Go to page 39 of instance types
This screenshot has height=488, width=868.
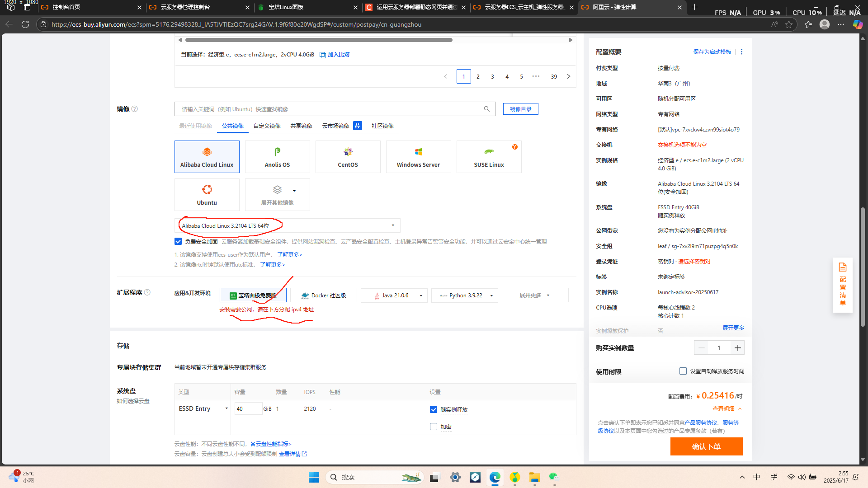[554, 76]
